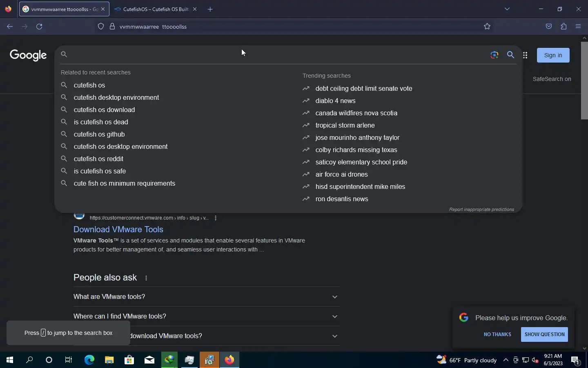588x368 pixels.
Task: Open the Google apps grid
Action: [x=525, y=55]
